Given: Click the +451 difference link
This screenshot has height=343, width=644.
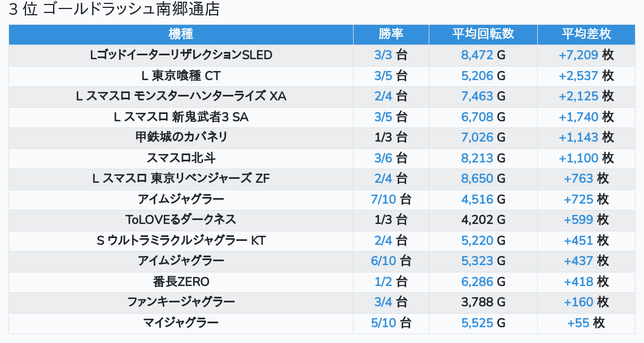Looking at the screenshot, I should (578, 241).
